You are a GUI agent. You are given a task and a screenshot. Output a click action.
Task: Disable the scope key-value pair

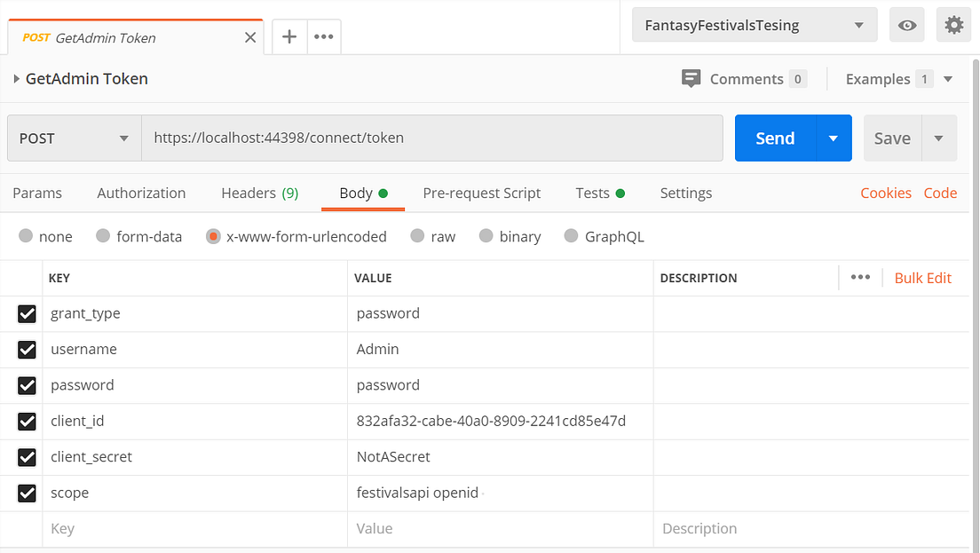(27, 493)
